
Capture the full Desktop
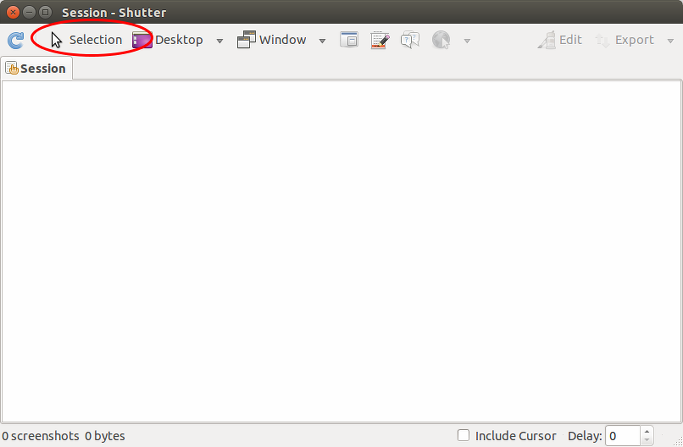point(168,40)
